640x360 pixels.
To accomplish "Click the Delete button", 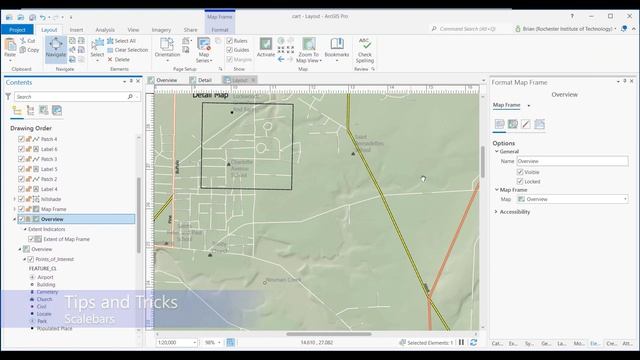I will 118,59.
